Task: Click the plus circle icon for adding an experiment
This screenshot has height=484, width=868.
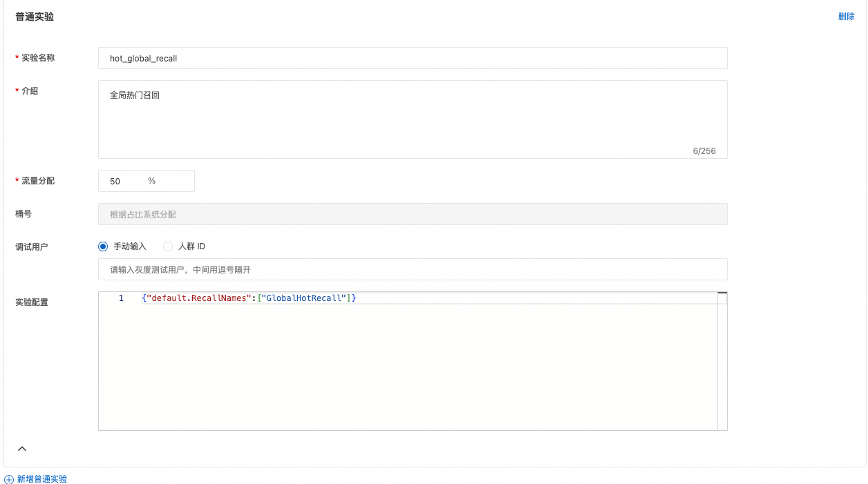Action: (9, 479)
